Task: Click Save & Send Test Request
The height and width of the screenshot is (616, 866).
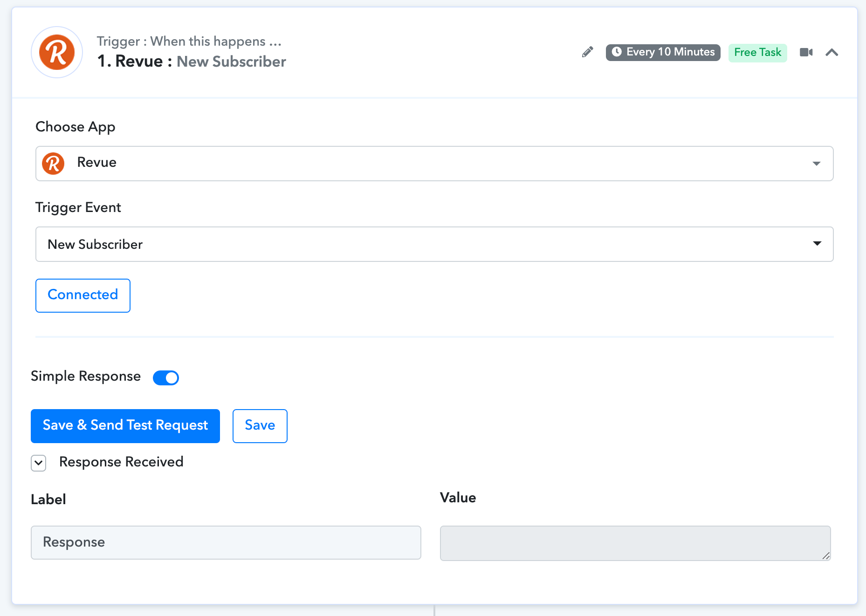Action: click(x=125, y=426)
